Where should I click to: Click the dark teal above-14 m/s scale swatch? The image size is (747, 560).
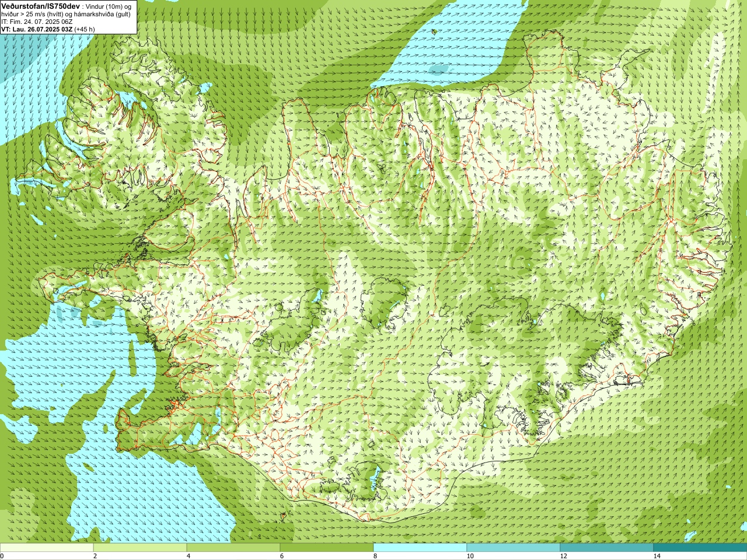tap(700, 548)
